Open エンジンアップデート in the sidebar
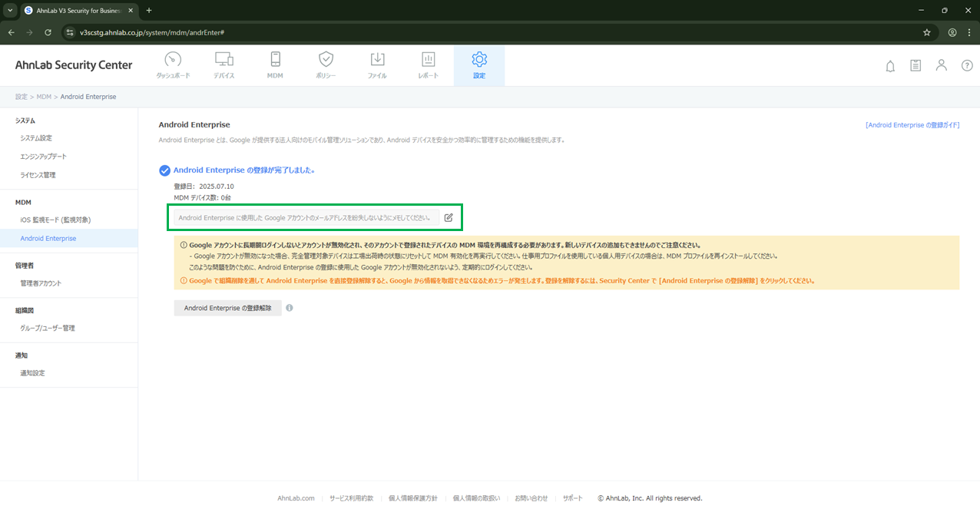This screenshot has width=980, height=532. pos(43,157)
